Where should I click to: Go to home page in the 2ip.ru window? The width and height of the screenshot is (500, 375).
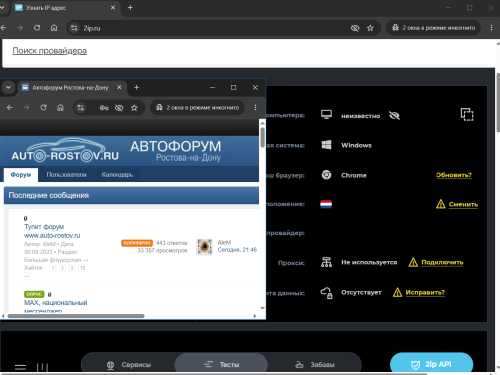[54, 28]
